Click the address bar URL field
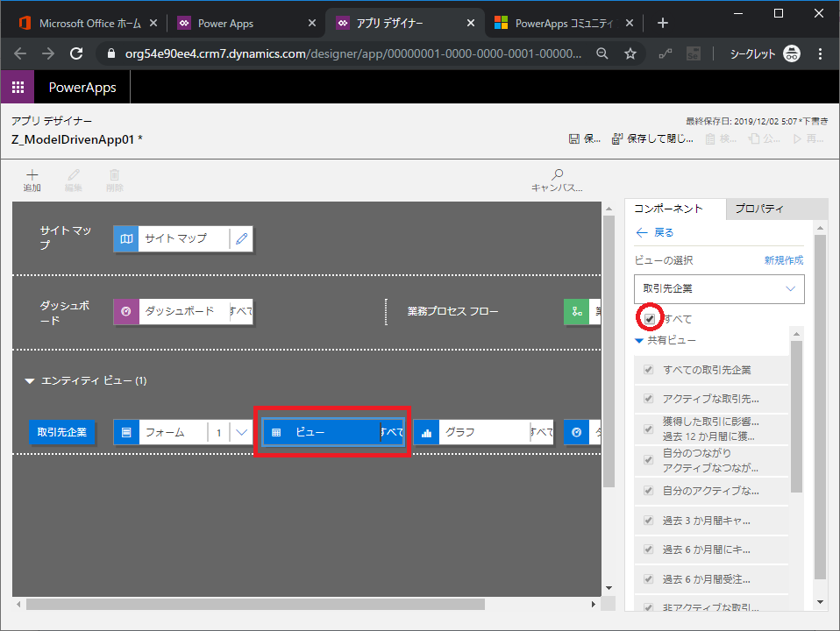840x631 pixels. tap(353, 53)
